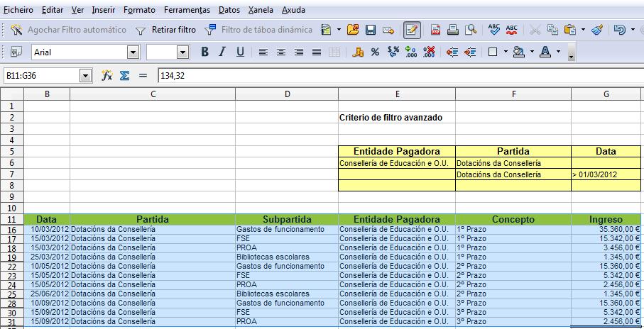The width and height of the screenshot is (644, 329).
Task: Open the Arial font name dropdown
Action: pyautogui.click(x=133, y=52)
